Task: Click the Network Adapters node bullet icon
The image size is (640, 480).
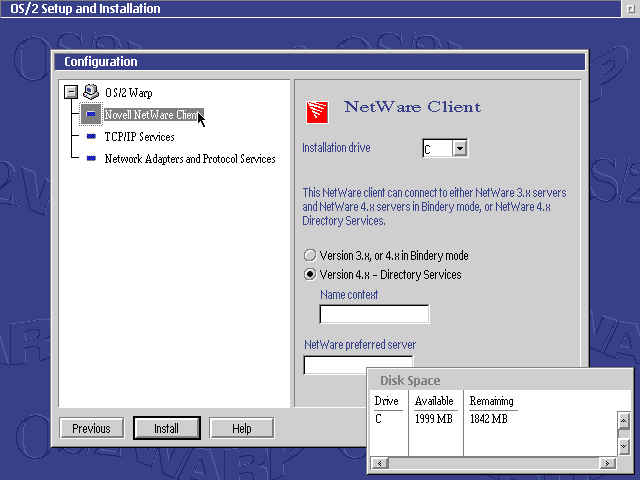Action: pyautogui.click(x=91, y=158)
